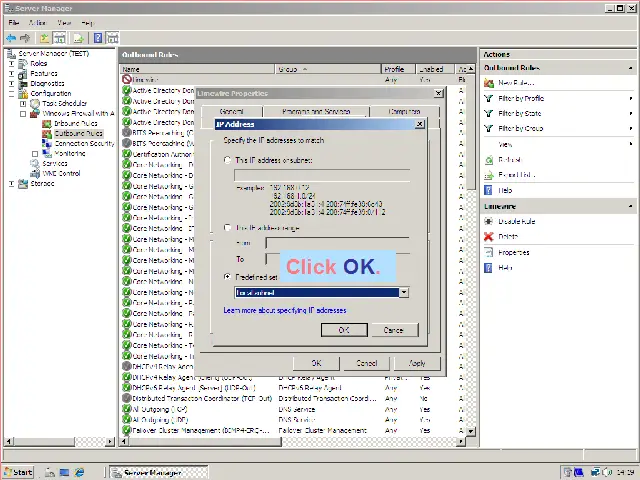Click the Inbound Rules tree icon
This screenshot has width=640, height=480.
pos(47,124)
